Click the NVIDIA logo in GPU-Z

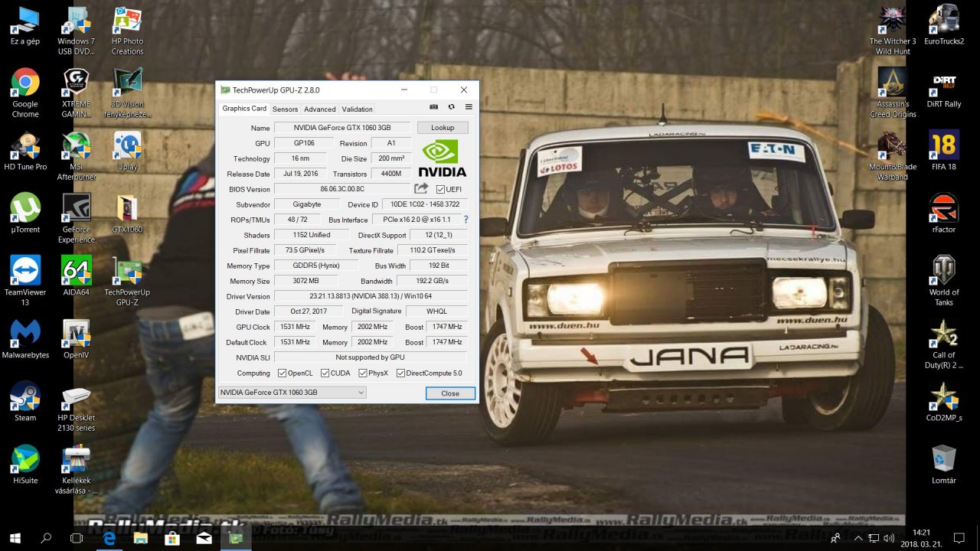pos(442,158)
